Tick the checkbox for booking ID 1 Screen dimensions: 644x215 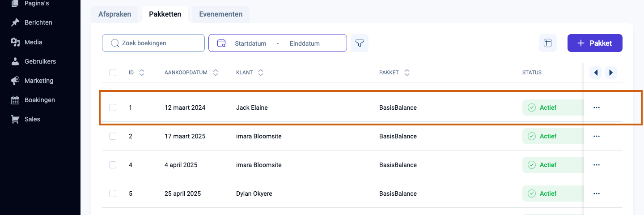113,107
